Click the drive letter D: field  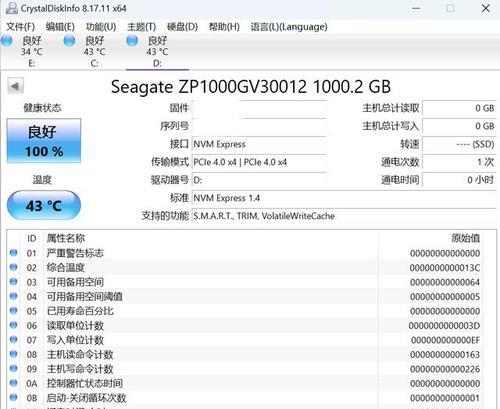259,180
